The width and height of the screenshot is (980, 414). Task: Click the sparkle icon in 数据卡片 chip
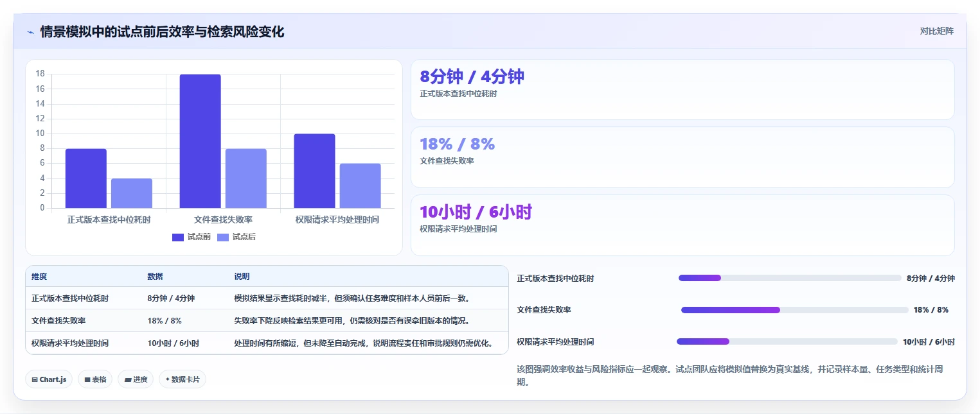168,379
